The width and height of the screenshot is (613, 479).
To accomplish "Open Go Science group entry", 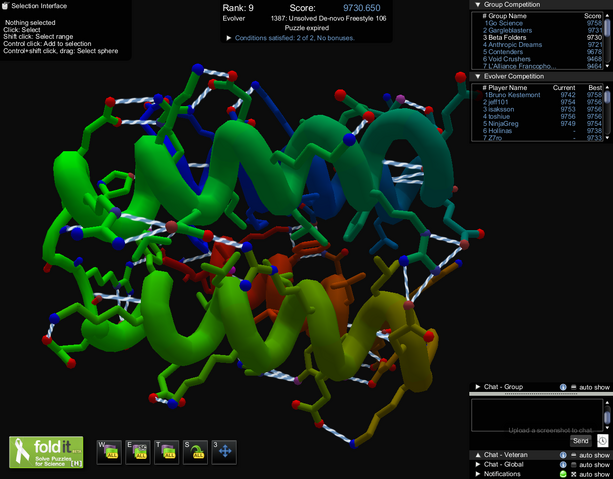I will (x=542, y=23).
